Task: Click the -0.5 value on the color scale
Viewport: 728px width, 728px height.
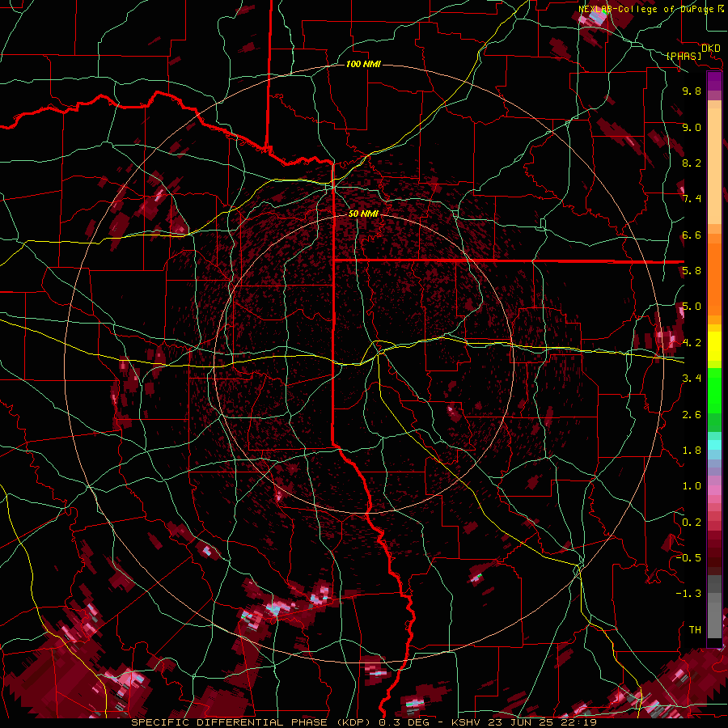Action: [x=688, y=558]
